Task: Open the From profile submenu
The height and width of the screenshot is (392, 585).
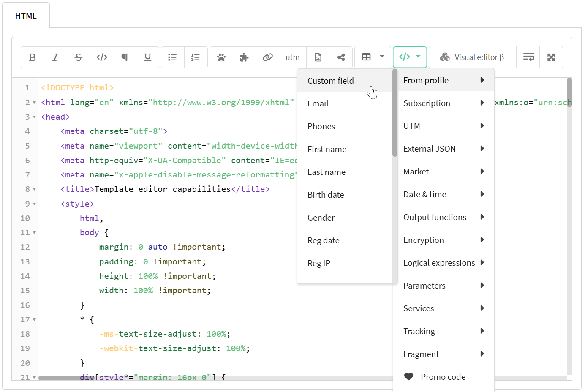Action: click(444, 80)
